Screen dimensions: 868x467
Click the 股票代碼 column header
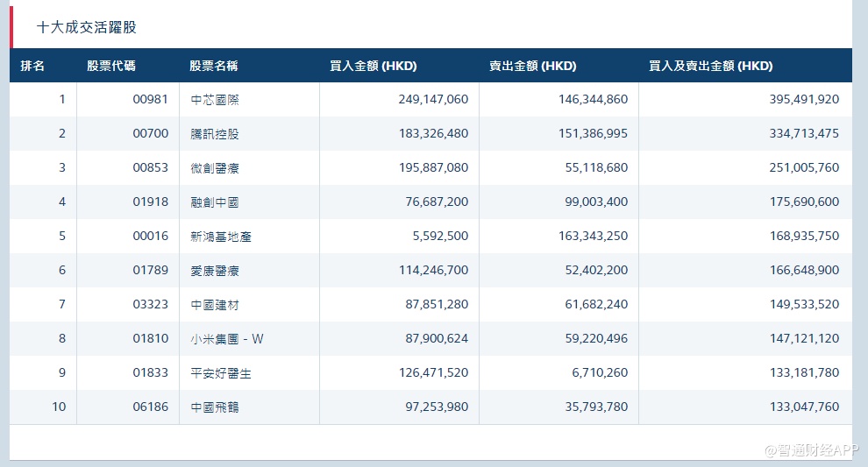[111, 66]
